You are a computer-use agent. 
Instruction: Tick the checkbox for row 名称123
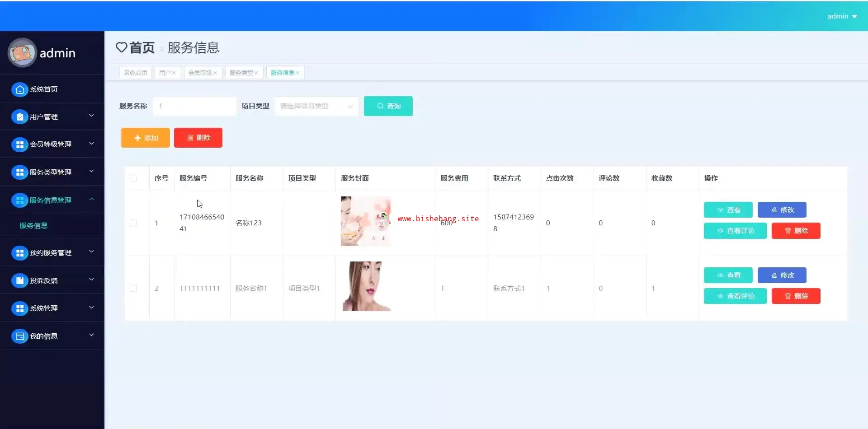[x=133, y=223]
